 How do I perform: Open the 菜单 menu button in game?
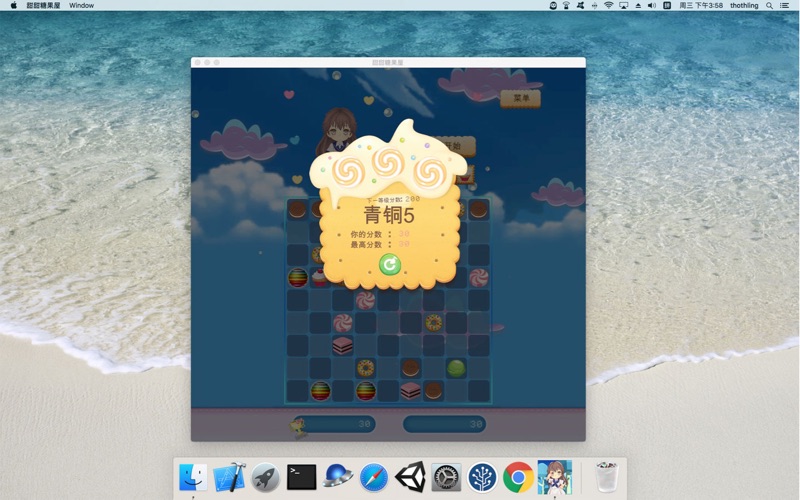(520, 98)
